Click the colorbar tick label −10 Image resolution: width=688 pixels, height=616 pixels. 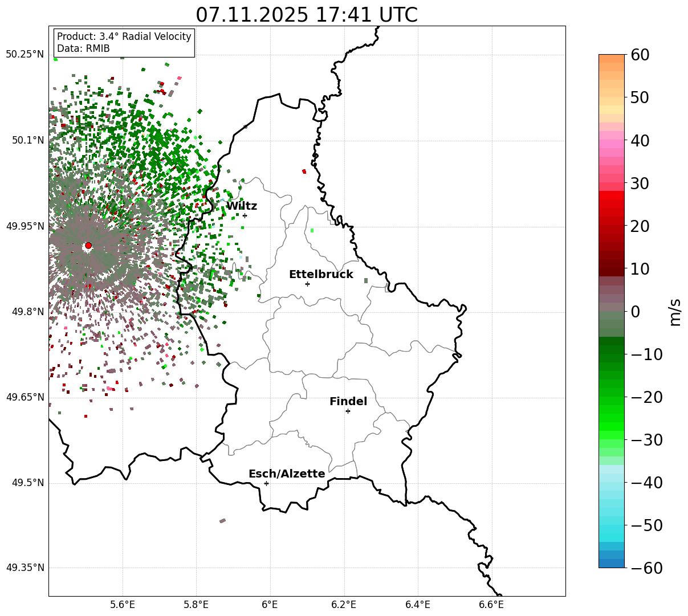coord(646,354)
